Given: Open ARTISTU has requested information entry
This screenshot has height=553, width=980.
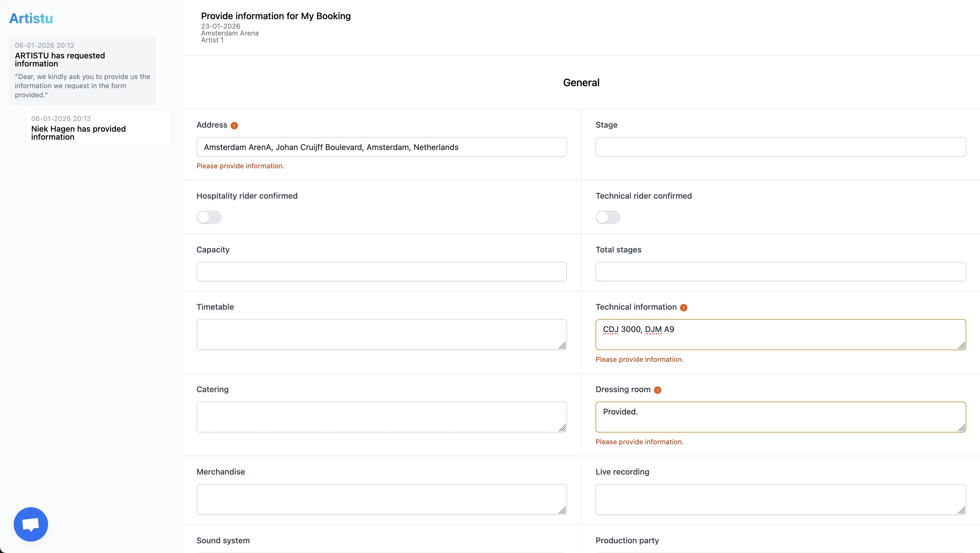Looking at the screenshot, I should (x=83, y=70).
